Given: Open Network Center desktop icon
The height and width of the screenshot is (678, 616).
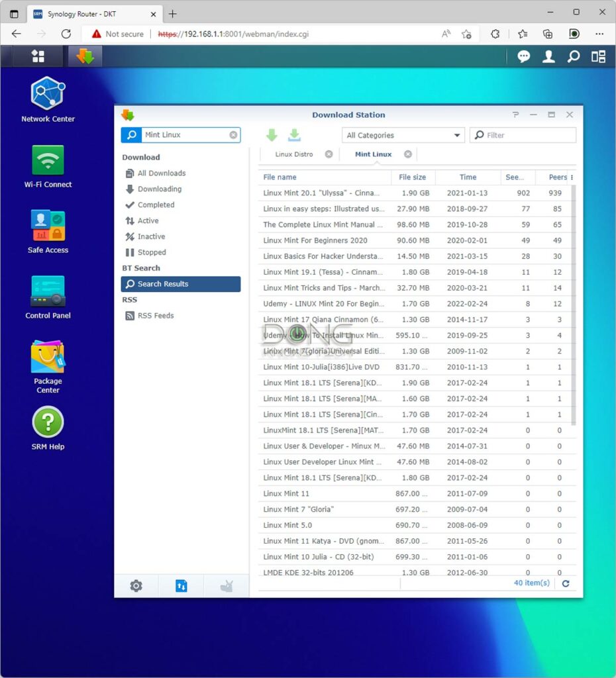Looking at the screenshot, I should (48, 99).
